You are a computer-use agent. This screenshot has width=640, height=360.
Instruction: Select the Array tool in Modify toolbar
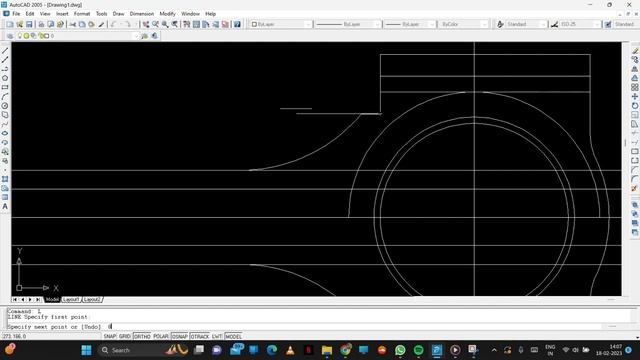click(635, 87)
